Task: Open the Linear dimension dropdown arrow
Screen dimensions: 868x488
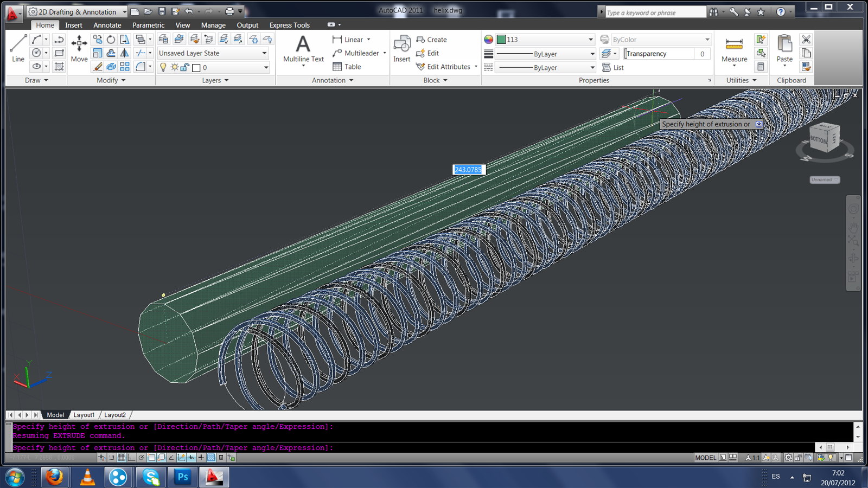Action: (x=369, y=40)
